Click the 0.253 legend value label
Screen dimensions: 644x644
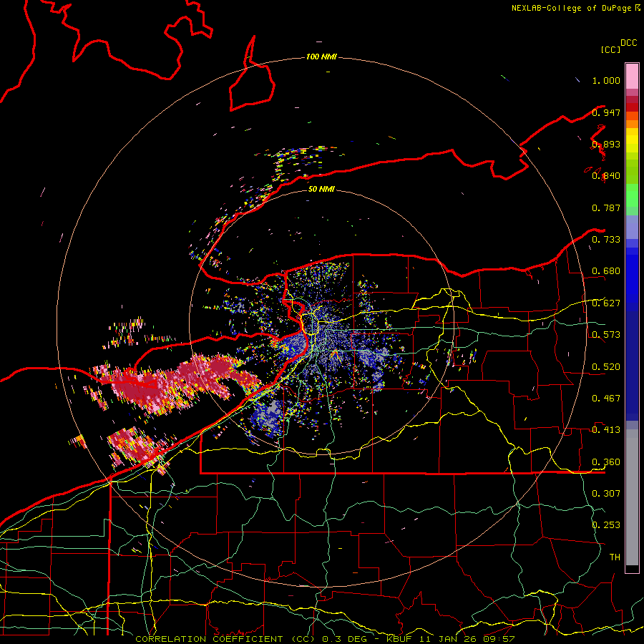click(x=606, y=525)
